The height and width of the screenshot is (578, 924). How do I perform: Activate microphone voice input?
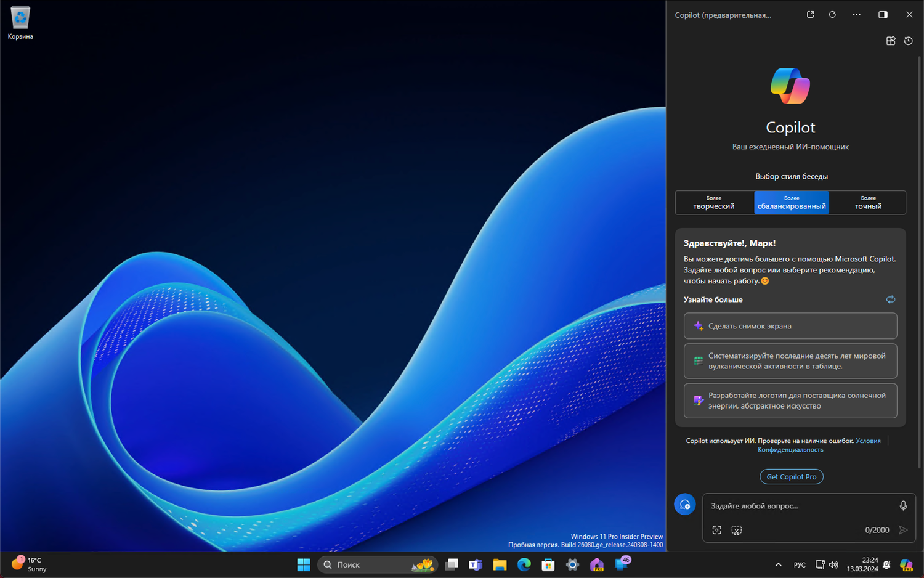click(x=903, y=506)
